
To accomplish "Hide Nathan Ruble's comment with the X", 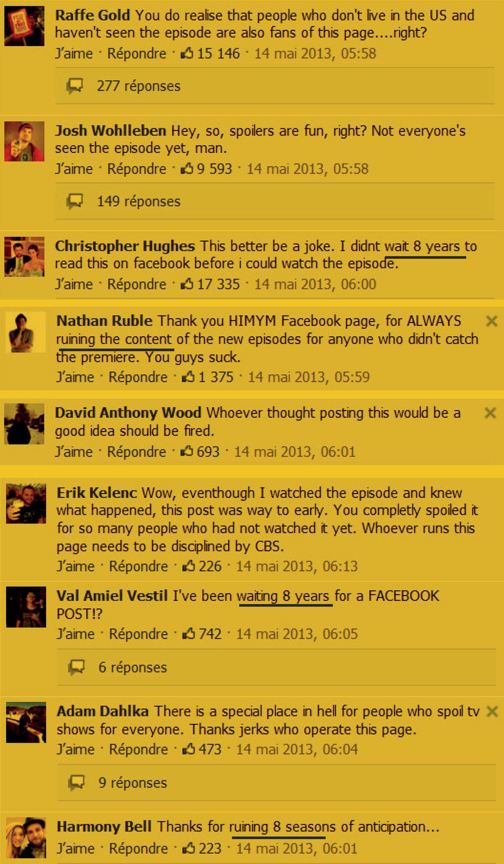I will pyautogui.click(x=491, y=321).
